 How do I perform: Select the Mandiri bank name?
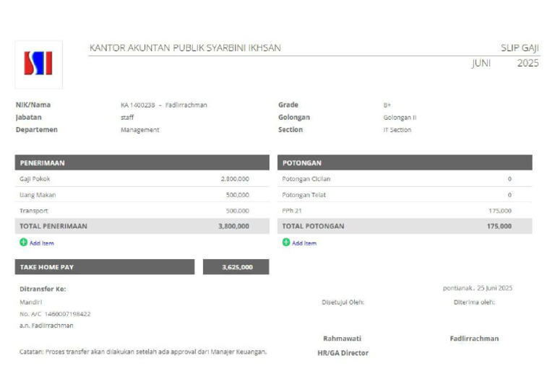click(x=30, y=302)
